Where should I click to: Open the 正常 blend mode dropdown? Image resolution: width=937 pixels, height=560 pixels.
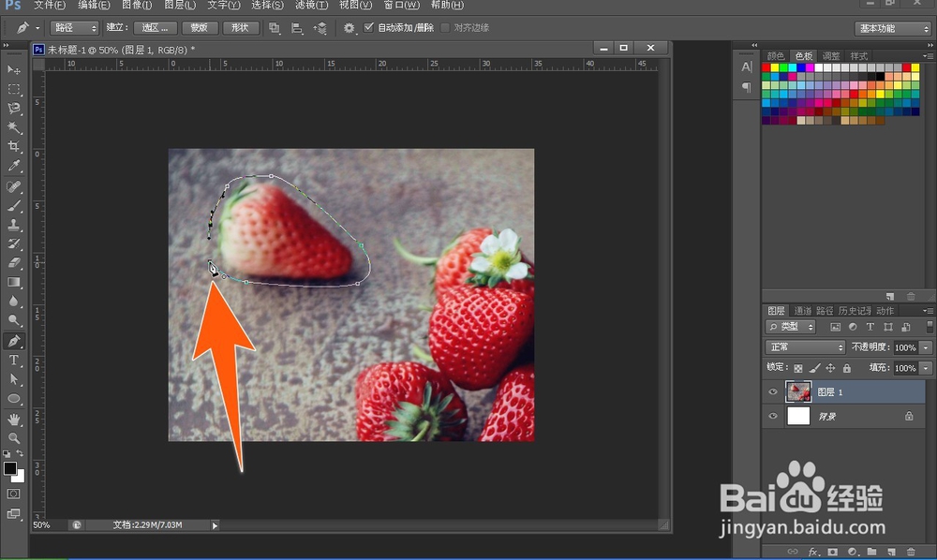[x=805, y=346]
